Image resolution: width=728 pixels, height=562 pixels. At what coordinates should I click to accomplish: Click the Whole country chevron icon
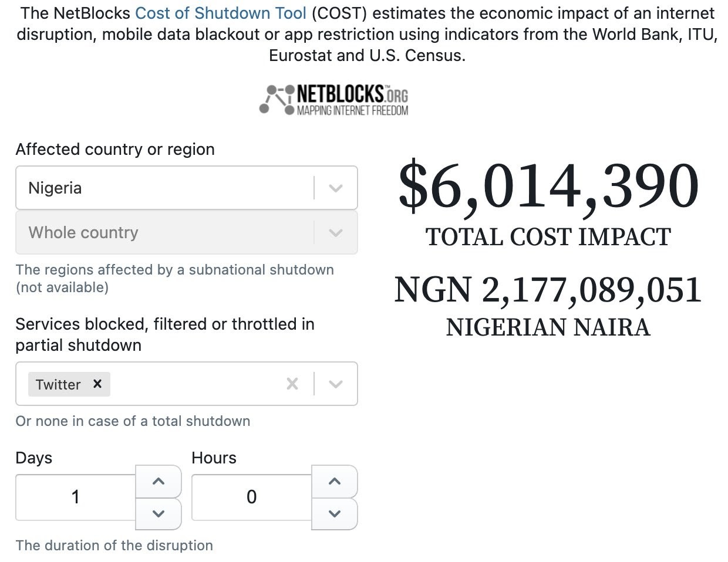pos(336,233)
